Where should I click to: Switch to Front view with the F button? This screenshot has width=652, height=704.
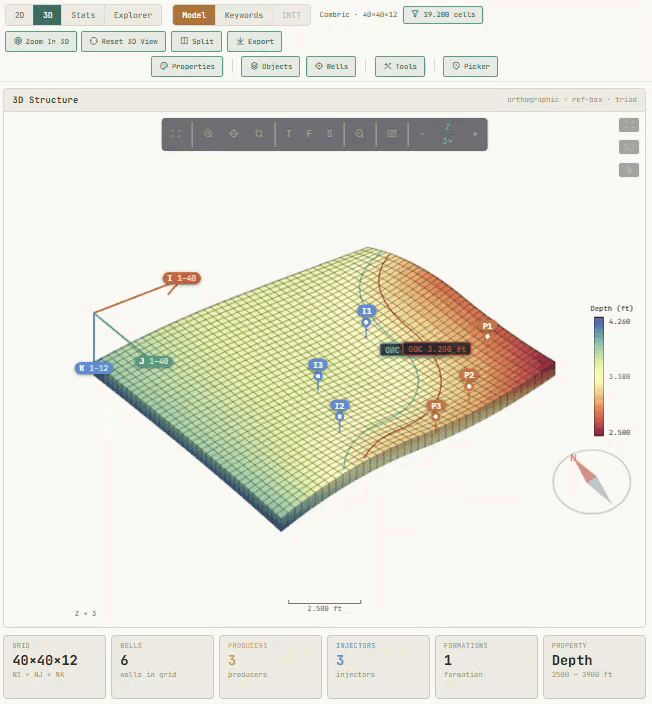click(x=309, y=134)
